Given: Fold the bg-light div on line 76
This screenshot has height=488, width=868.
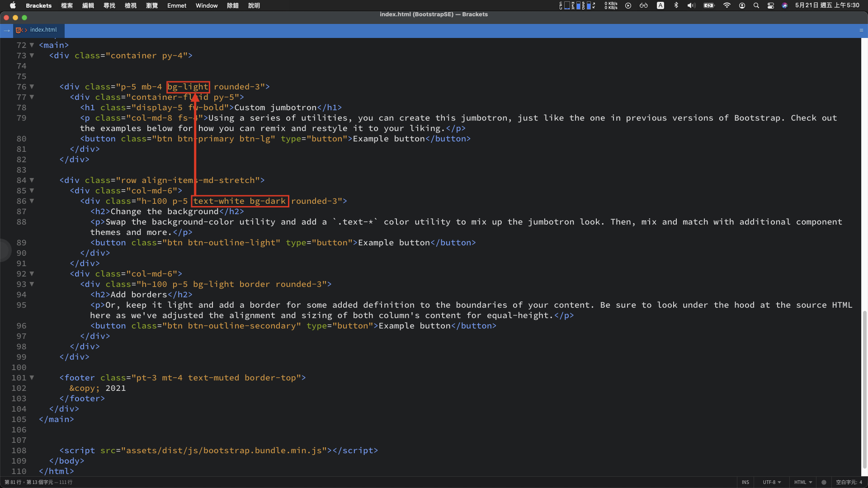Looking at the screenshot, I should (x=32, y=87).
